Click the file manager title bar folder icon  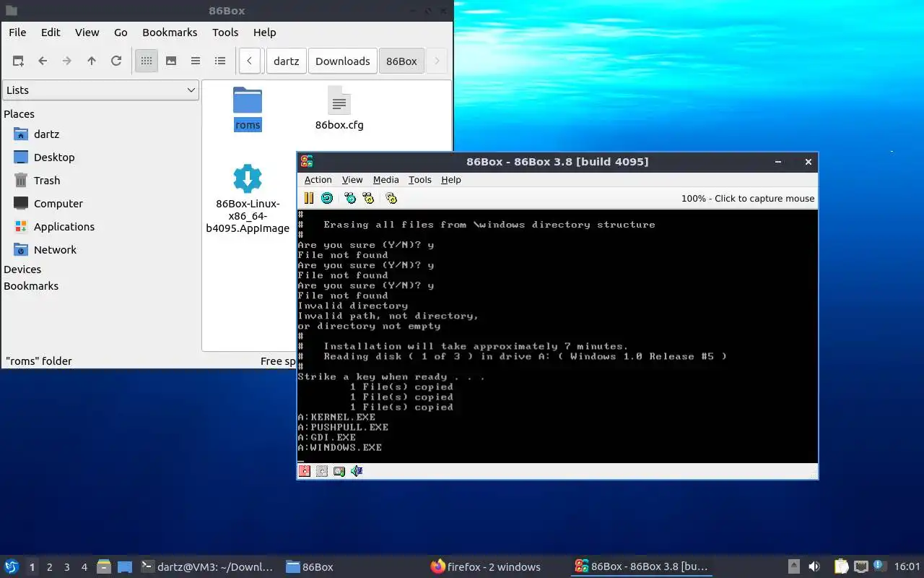(x=11, y=11)
